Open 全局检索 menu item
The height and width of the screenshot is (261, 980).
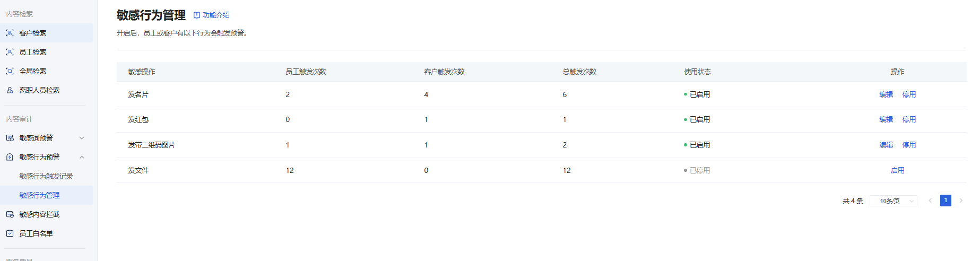[x=47, y=71]
